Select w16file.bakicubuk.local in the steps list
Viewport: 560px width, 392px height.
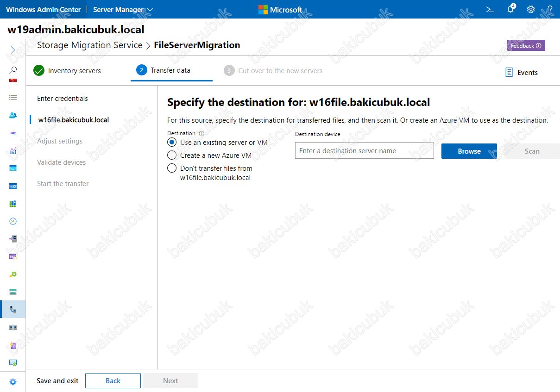pos(74,120)
